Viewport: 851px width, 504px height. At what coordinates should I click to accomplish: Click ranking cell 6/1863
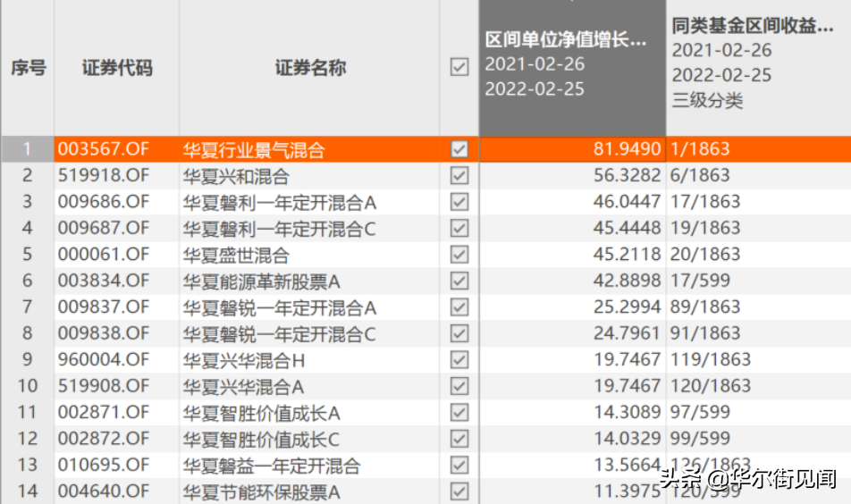pyautogui.click(x=700, y=175)
